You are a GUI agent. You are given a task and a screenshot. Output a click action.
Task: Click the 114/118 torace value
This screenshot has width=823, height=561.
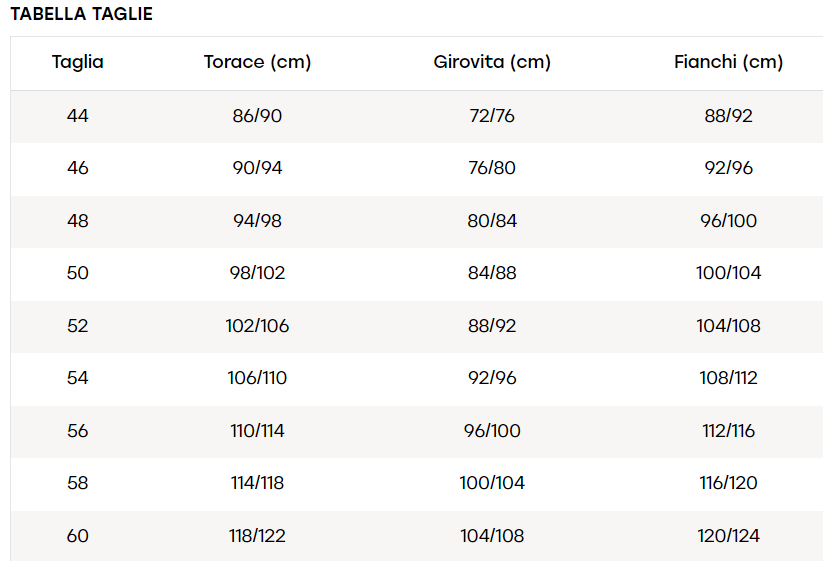pos(257,483)
